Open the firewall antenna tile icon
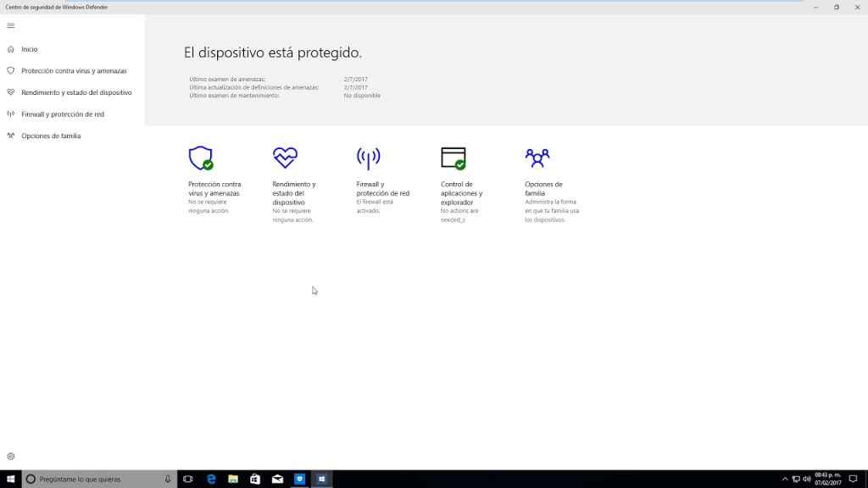 point(368,158)
